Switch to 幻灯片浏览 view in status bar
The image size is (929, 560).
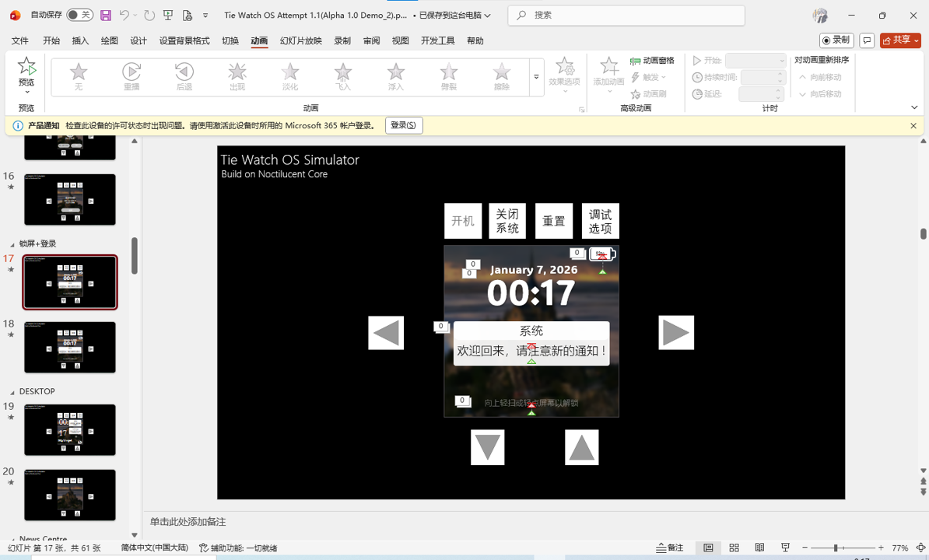pos(734,547)
